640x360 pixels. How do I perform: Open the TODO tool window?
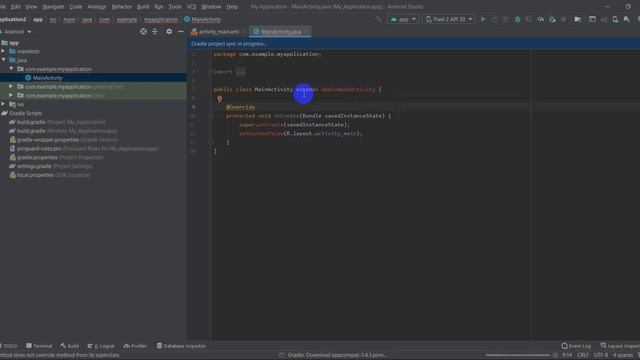9,346
